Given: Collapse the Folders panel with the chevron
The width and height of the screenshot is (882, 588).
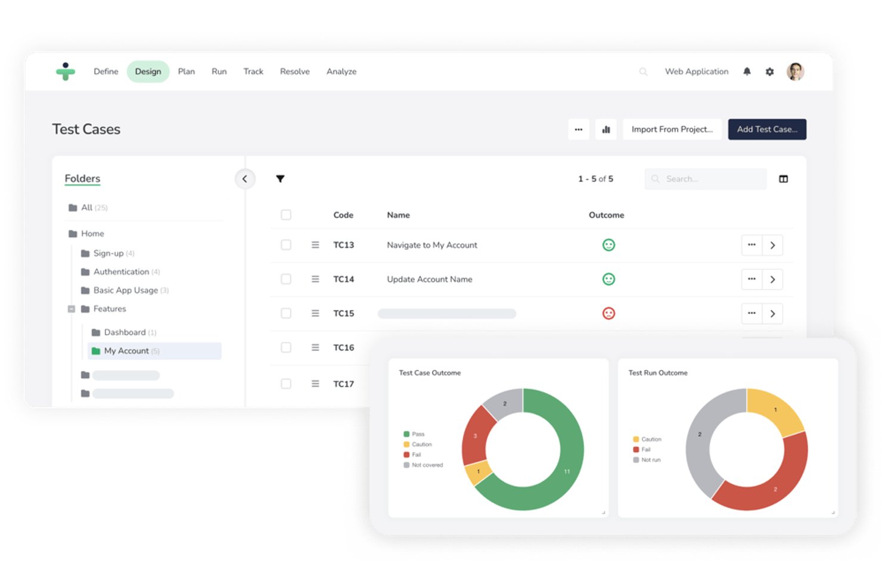Looking at the screenshot, I should [244, 179].
